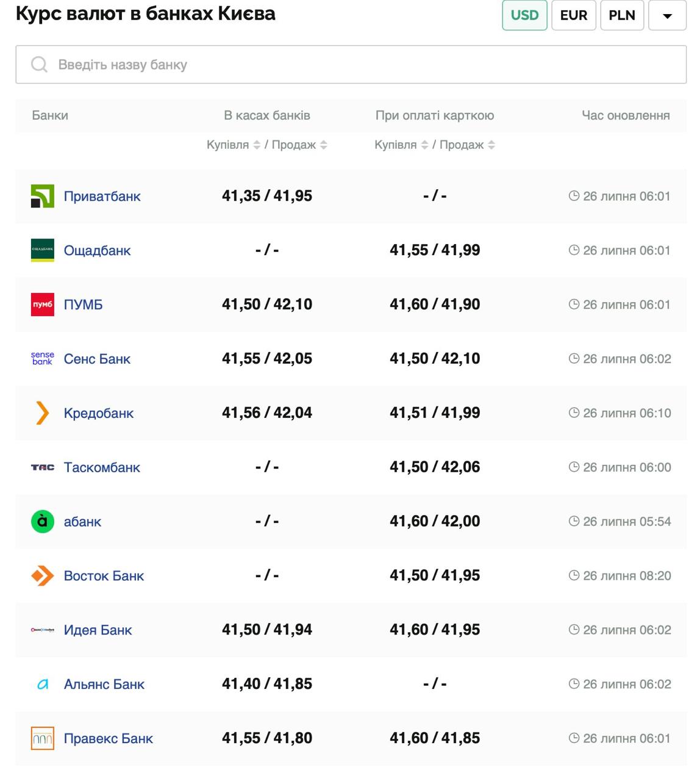Image resolution: width=700 pixels, height=781 pixels.
Task: Click the Правекс Банк logo icon
Action: point(43,738)
